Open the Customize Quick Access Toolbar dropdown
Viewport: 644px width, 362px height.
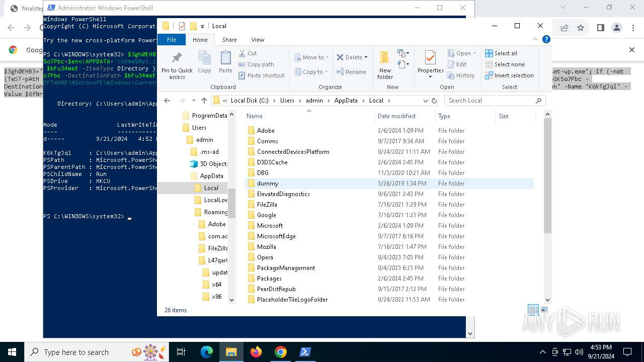click(202, 26)
